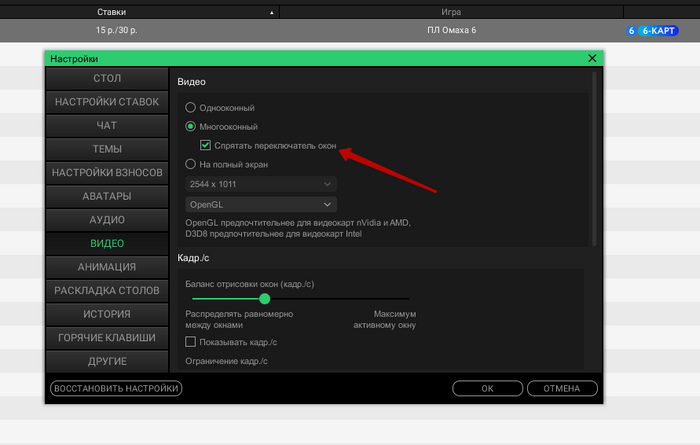This screenshot has width=700, height=445.
Task: Switch to the АВАТАРЫ tab
Action: click(x=107, y=196)
